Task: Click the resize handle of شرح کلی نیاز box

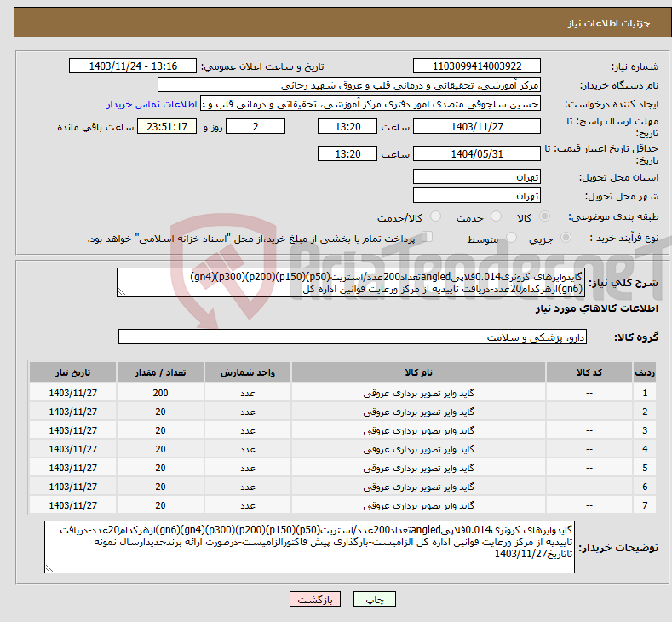Action: (122, 292)
